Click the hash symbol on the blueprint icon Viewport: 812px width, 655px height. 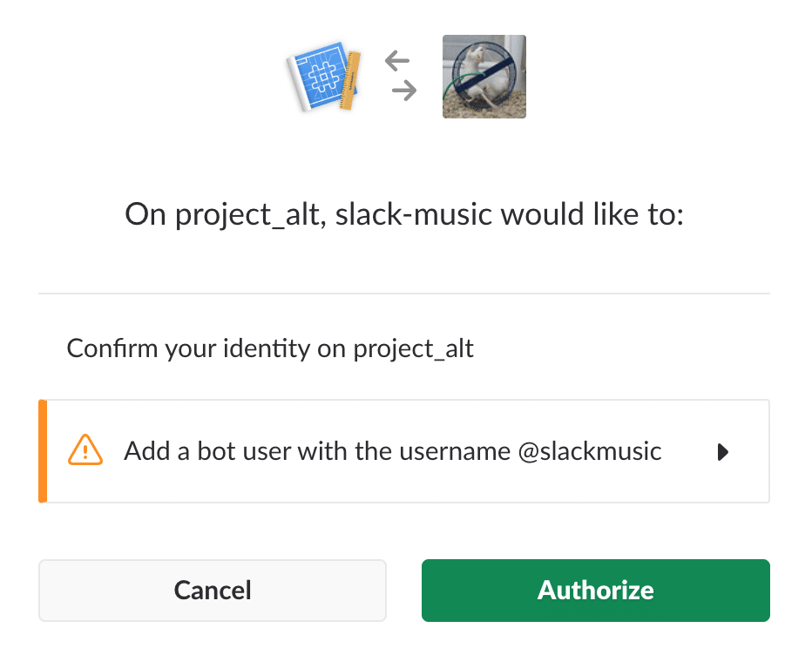click(323, 78)
